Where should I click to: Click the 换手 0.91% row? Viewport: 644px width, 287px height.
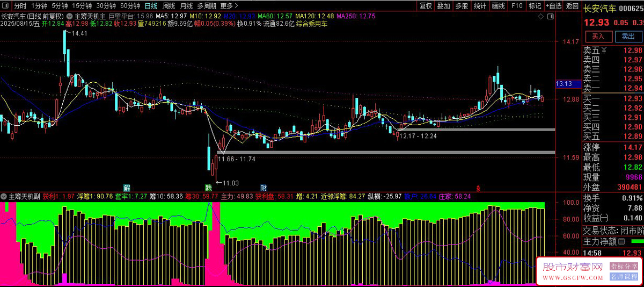tap(613, 198)
